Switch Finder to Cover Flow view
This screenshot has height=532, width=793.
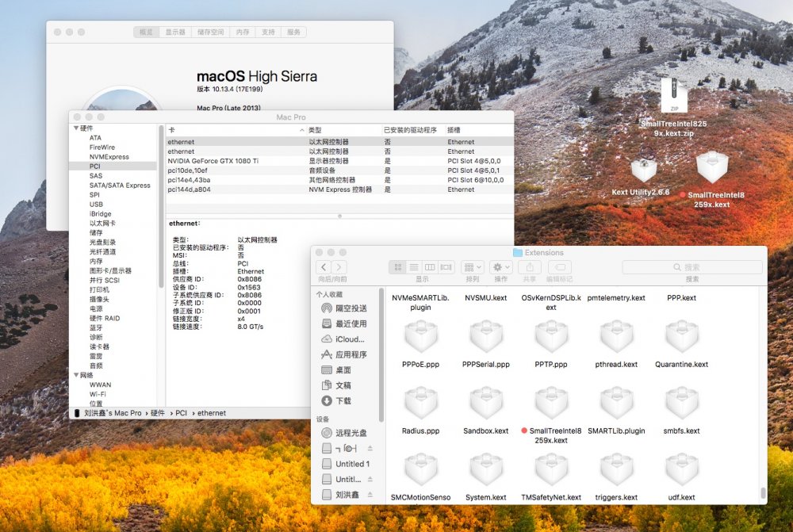pyautogui.click(x=446, y=267)
